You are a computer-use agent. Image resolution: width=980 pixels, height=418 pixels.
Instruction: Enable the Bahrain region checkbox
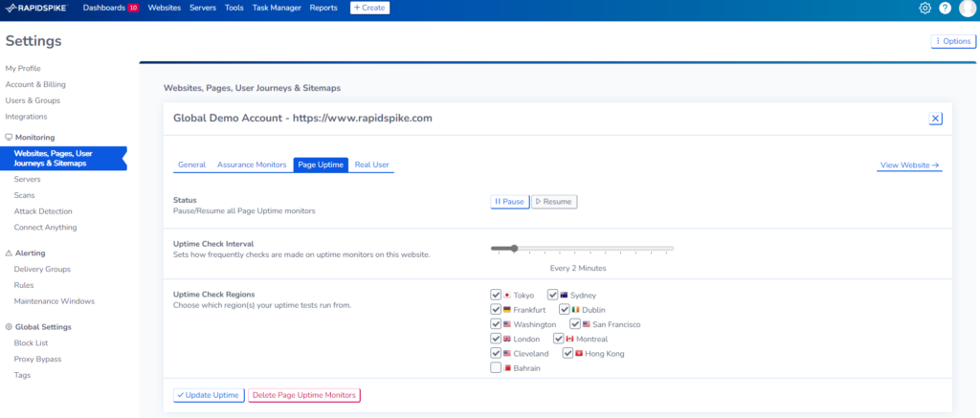(x=497, y=368)
